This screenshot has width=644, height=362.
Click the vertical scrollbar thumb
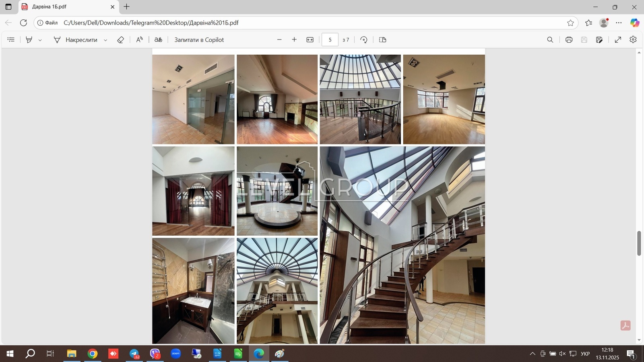click(639, 243)
